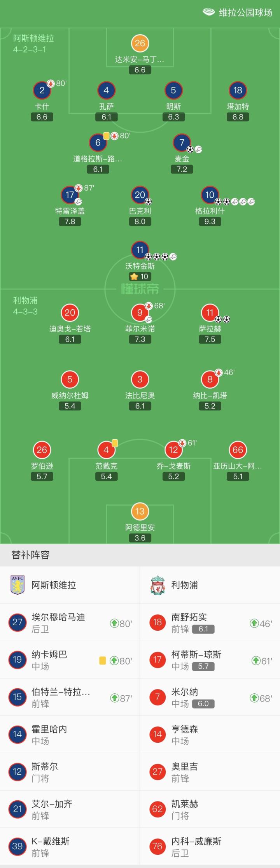Click the green sub-in arrow for 南野拓实
The height and width of the screenshot is (868, 280).
tap(254, 623)
